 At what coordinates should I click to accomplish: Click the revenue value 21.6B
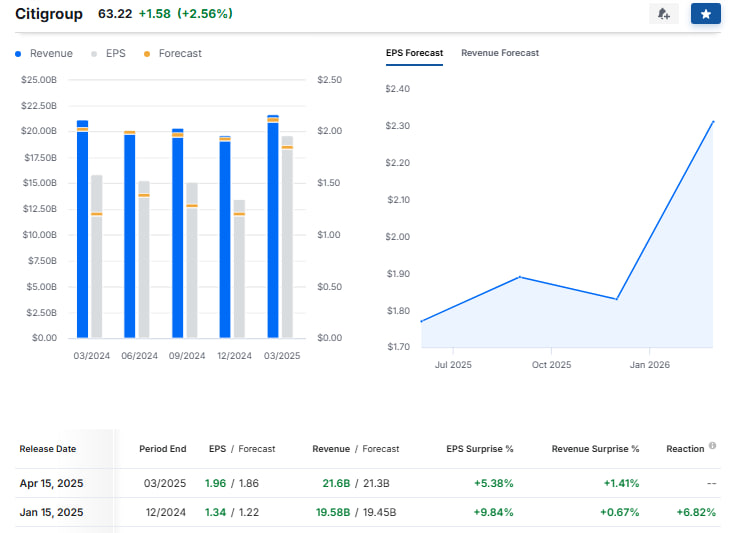[x=336, y=483]
